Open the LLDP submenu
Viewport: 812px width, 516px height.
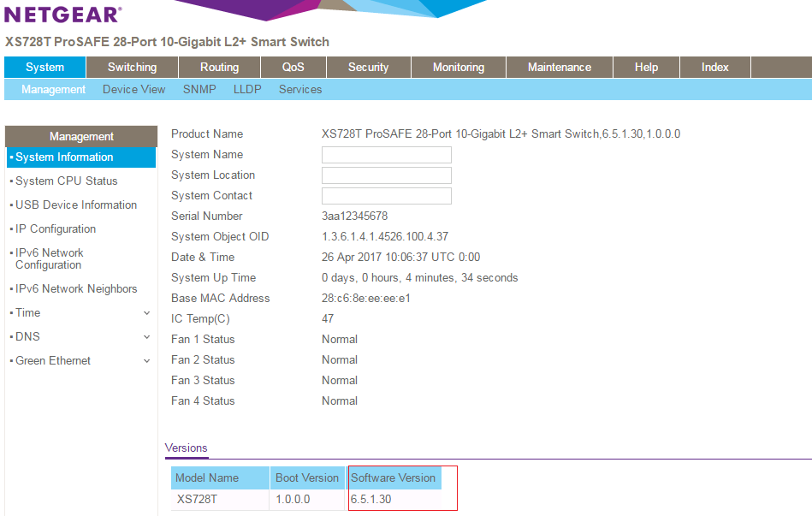tap(247, 90)
